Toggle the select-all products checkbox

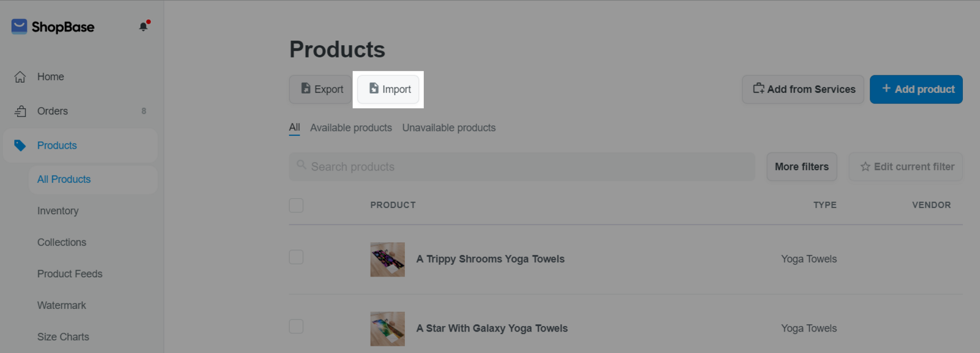click(x=296, y=206)
